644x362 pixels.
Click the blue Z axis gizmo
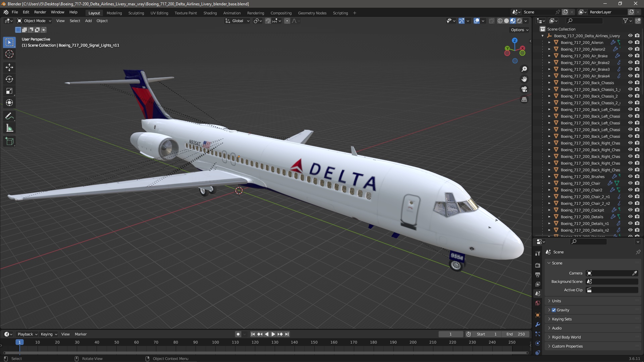point(515,40)
